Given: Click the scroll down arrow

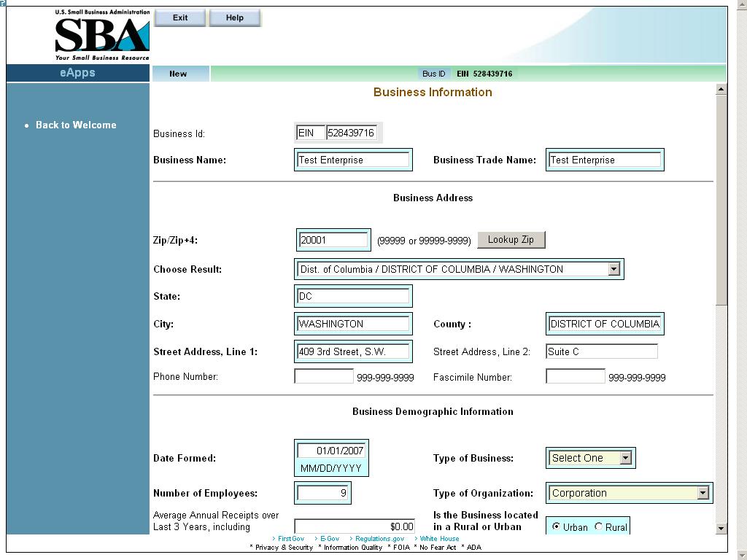Looking at the screenshot, I should click(x=721, y=528).
